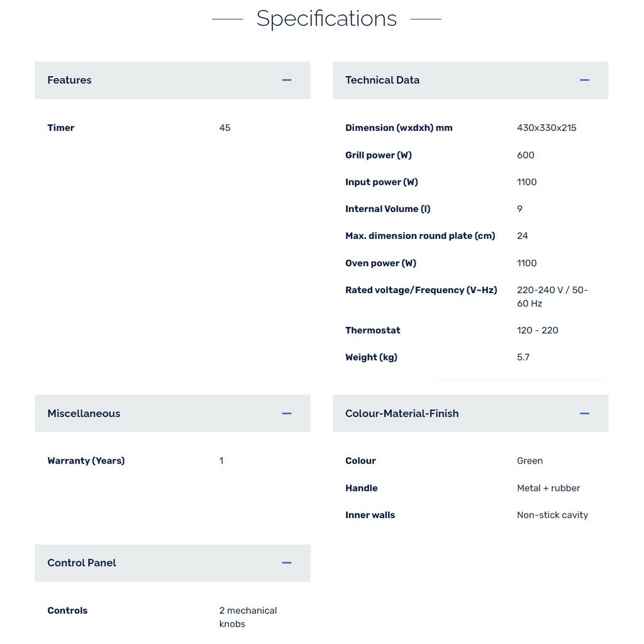Screen dimensions: 644x644
Task: Select the Rated voltage/Frequency label
Action: 421,290
